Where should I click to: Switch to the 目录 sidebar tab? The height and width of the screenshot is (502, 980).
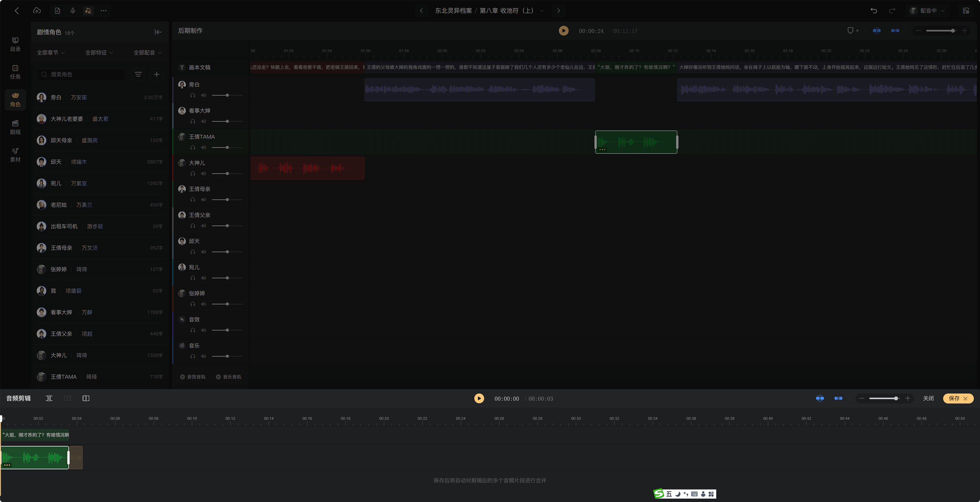click(x=15, y=45)
